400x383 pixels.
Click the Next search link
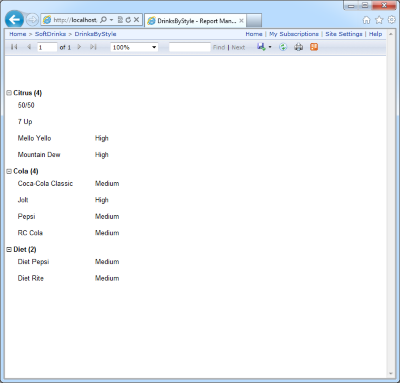pos(238,47)
